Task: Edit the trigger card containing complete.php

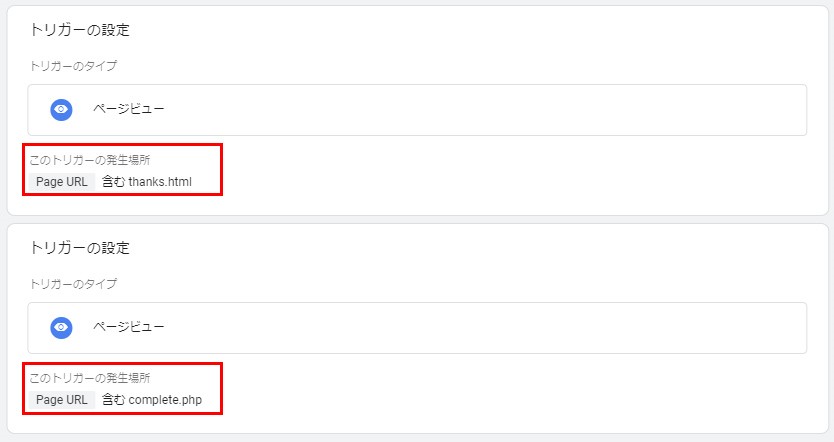Action: coord(417,328)
